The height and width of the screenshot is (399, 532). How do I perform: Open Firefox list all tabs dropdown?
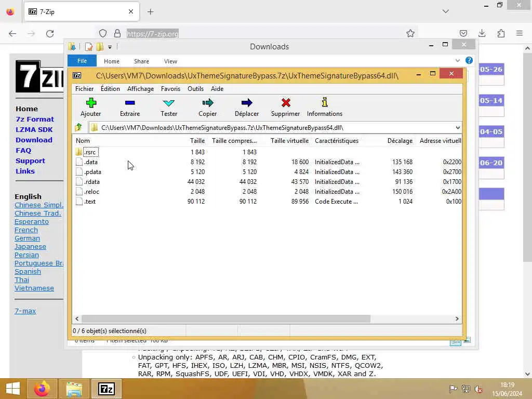tap(445, 11)
